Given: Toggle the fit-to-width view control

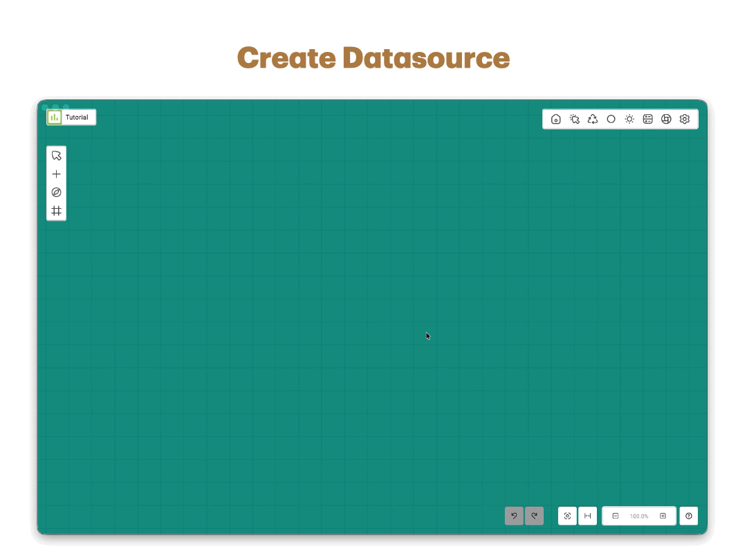Looking at the screenshot, I should 587,516.
